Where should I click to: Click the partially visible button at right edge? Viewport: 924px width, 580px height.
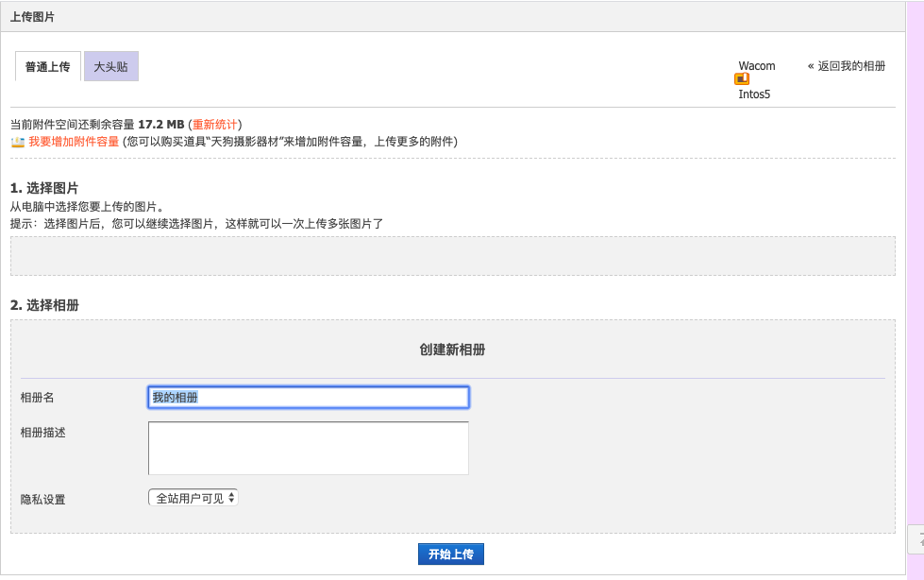[916, 539]
